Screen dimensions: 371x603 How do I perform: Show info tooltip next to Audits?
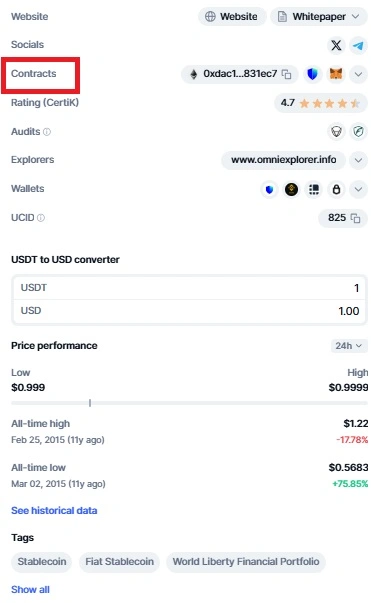point(47,132)
